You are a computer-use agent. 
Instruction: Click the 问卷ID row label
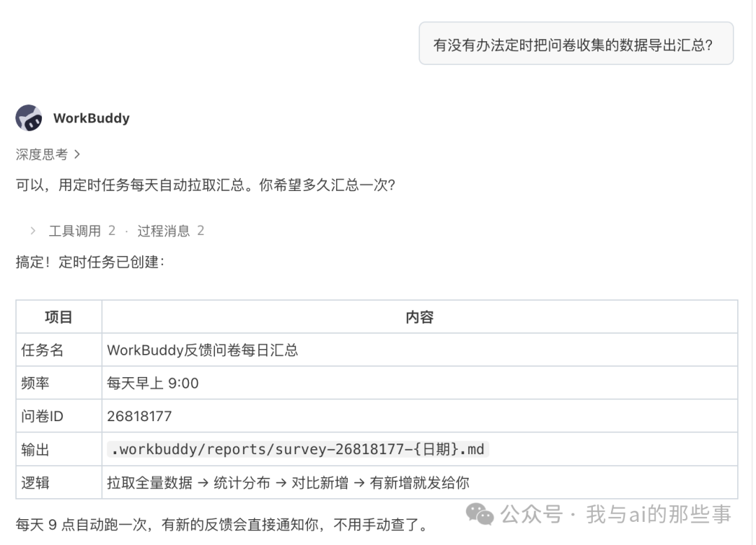click(42, 416)
